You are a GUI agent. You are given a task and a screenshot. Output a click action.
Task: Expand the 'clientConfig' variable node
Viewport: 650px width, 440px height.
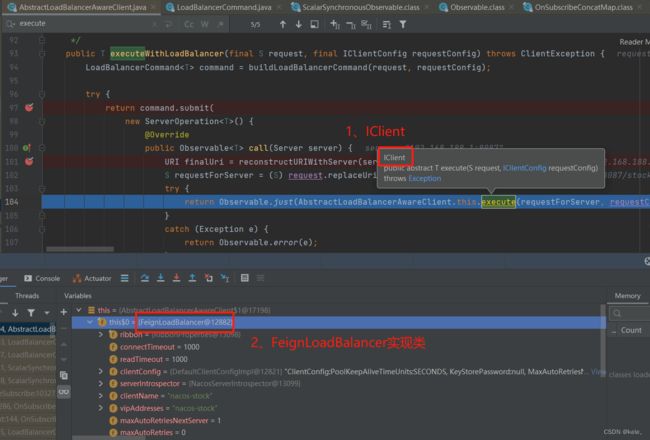100,372
